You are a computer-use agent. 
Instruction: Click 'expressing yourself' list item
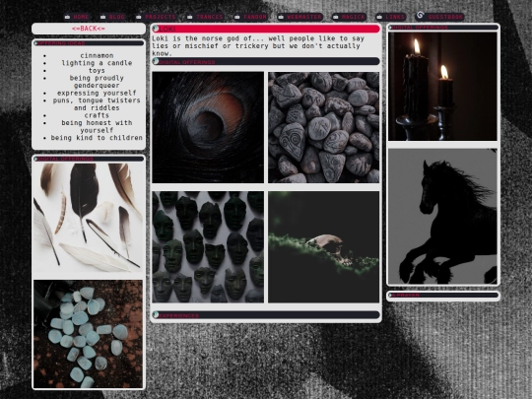click(97, 93)
